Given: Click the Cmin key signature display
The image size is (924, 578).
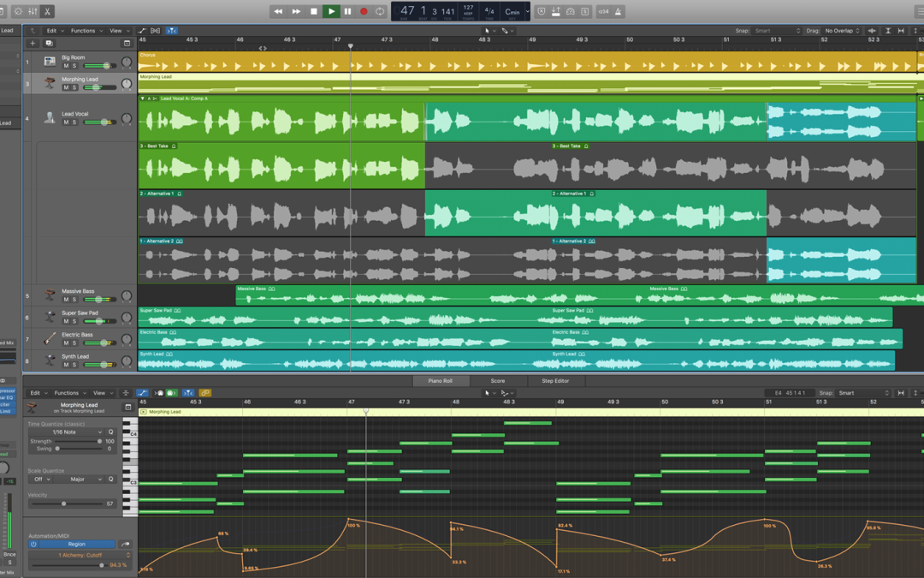Looking at the screenshot, I should point(512,12).
